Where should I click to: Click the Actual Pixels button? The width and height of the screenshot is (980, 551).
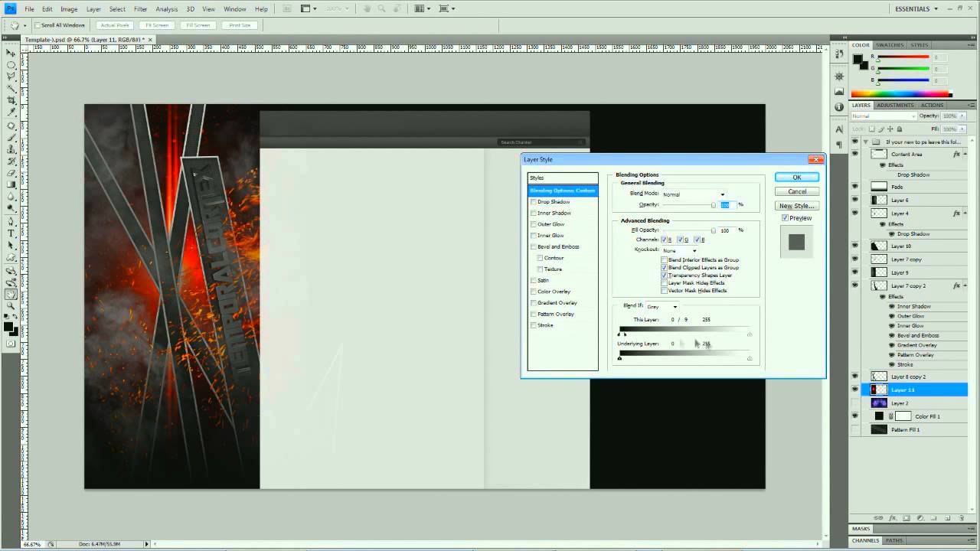pyautogui.click(x=114, y=25)
